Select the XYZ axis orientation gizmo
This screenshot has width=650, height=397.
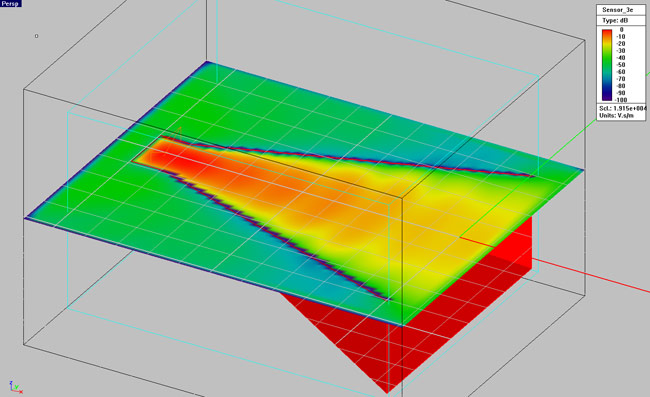point(16,387)
